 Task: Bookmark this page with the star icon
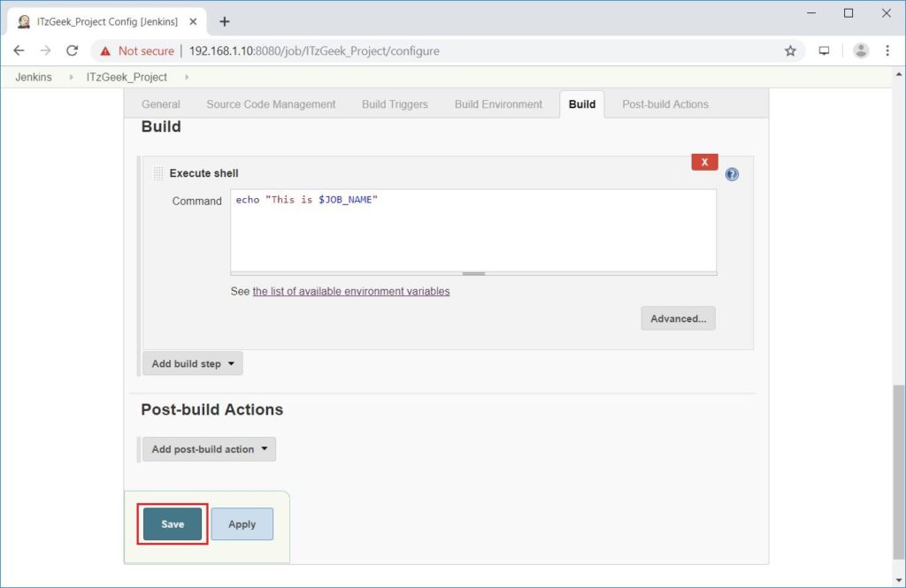pyautogui.click(x=790, y=50)
